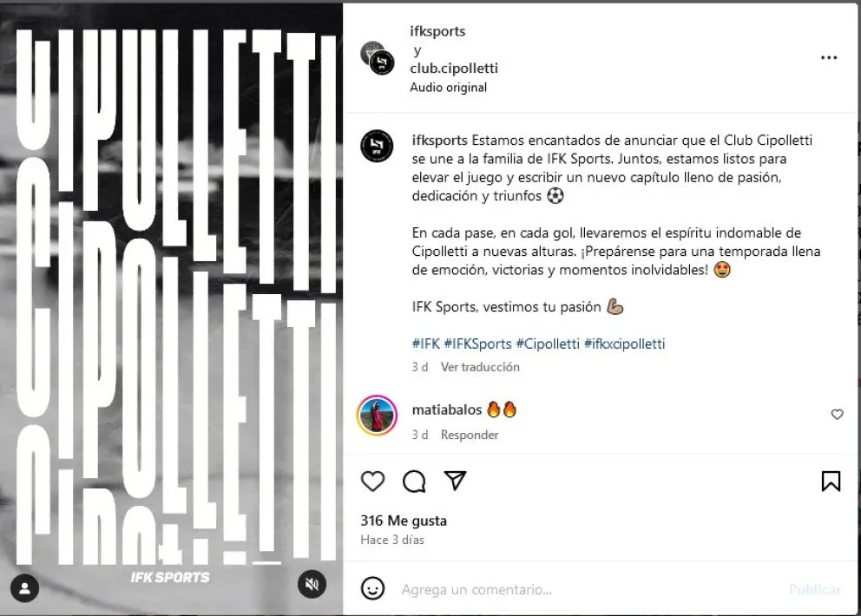Open the 316 Me gusta likes list
Viewport: 861px width, 616px height.
pos(404,521)
